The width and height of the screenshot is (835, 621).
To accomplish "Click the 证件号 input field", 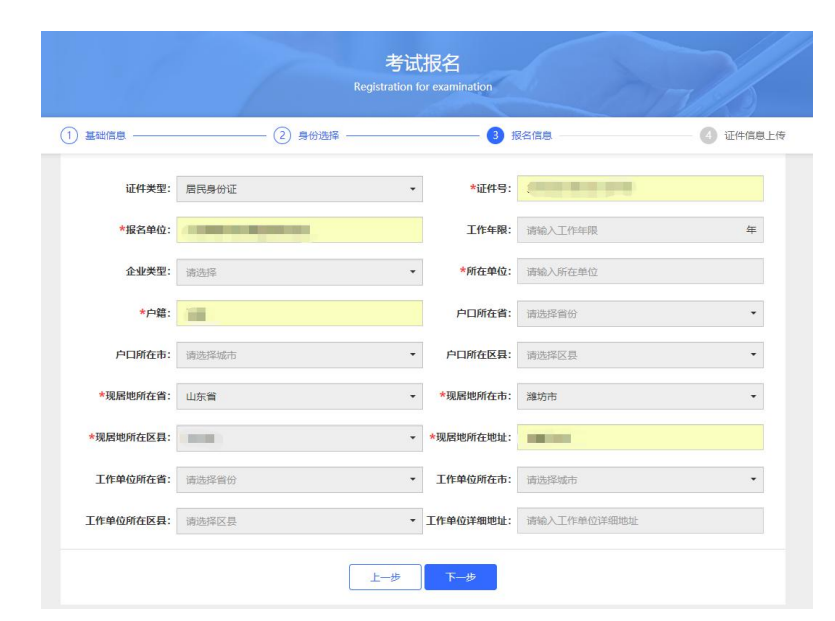I will click(640, 188).
